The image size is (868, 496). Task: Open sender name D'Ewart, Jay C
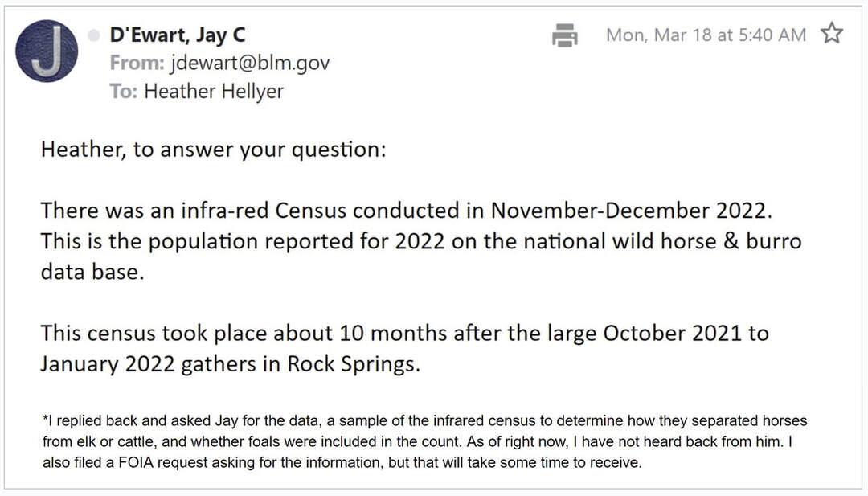(178, 35)
